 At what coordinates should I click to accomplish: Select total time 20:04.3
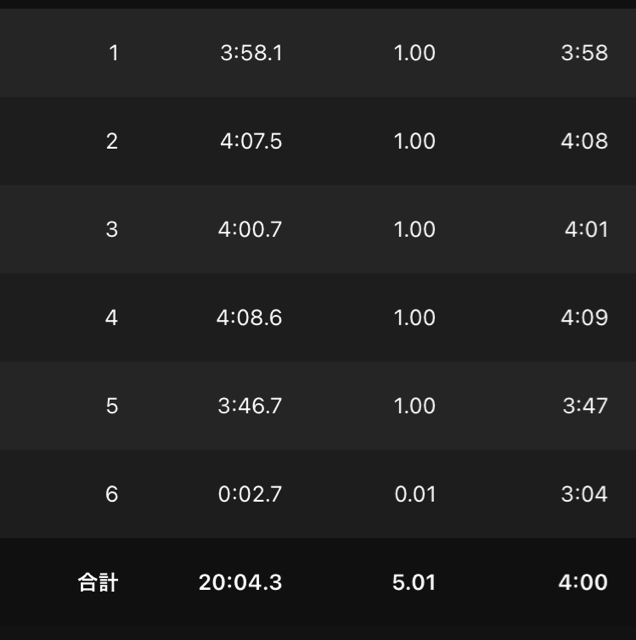(x=240, y=582)
